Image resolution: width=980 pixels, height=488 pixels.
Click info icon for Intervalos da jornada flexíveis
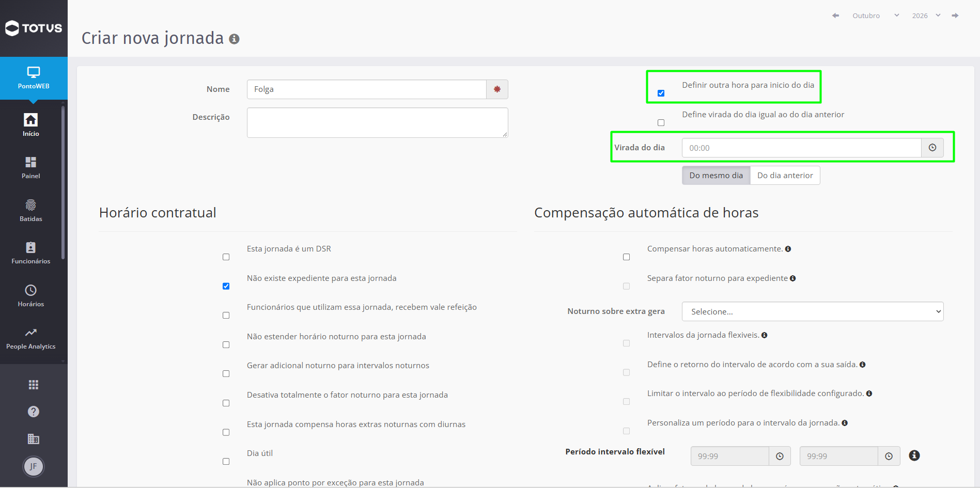click(x=764, y=335)
